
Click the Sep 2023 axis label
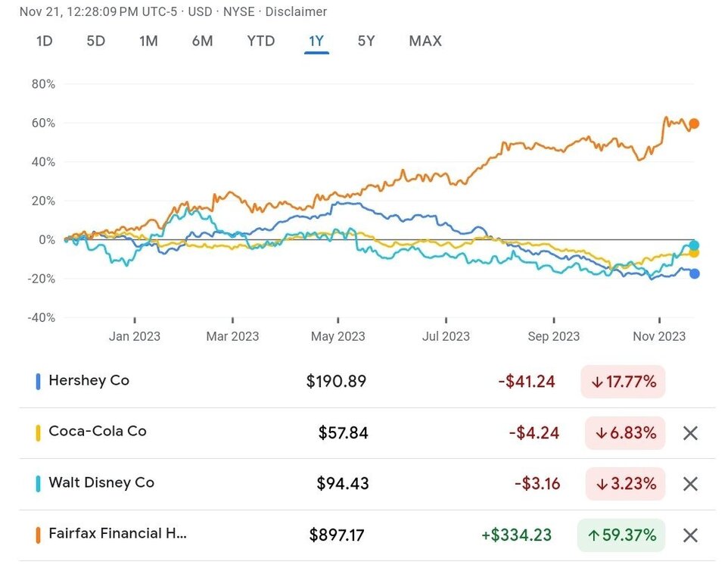tap(554, 336)
